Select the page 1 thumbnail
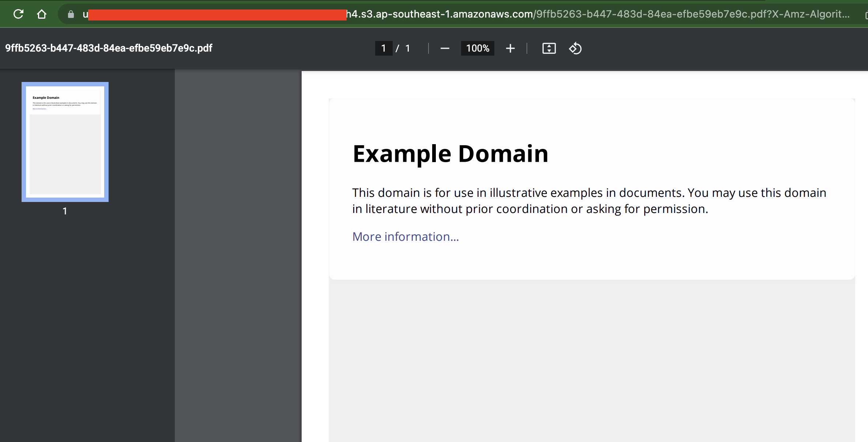Image resolution: width=868 pixels, height=442 pixels. click(x=65, y=142)
